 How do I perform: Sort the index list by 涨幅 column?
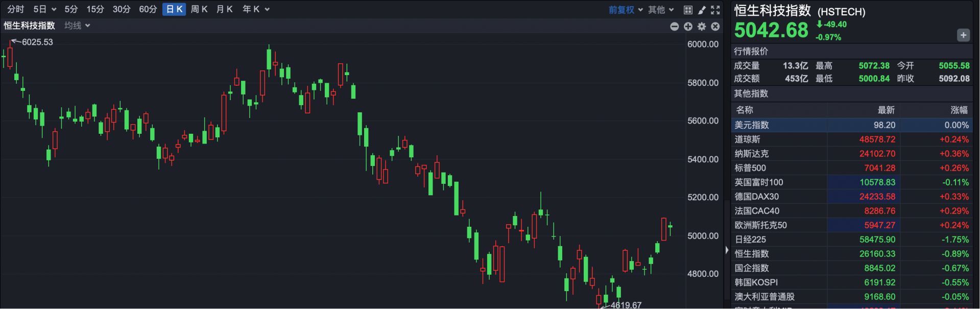pos(959,110)
